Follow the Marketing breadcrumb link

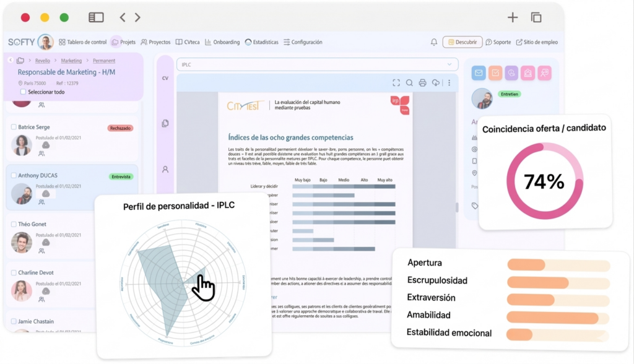point(71,61)
